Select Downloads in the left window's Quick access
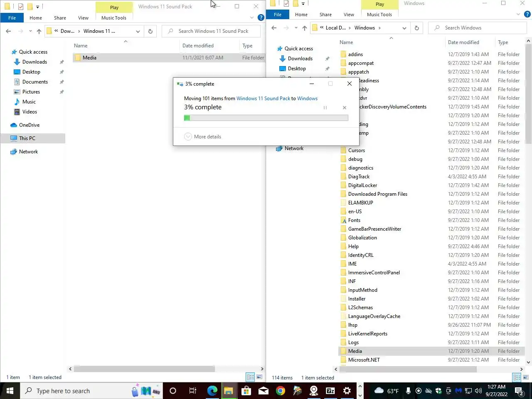 pos(34,62)
